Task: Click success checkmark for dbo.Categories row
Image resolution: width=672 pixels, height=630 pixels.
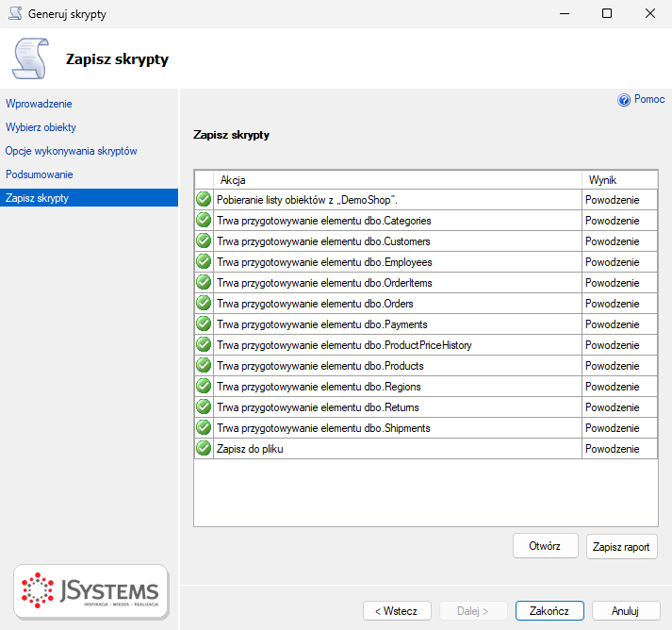Action: (x=204, y=220)
